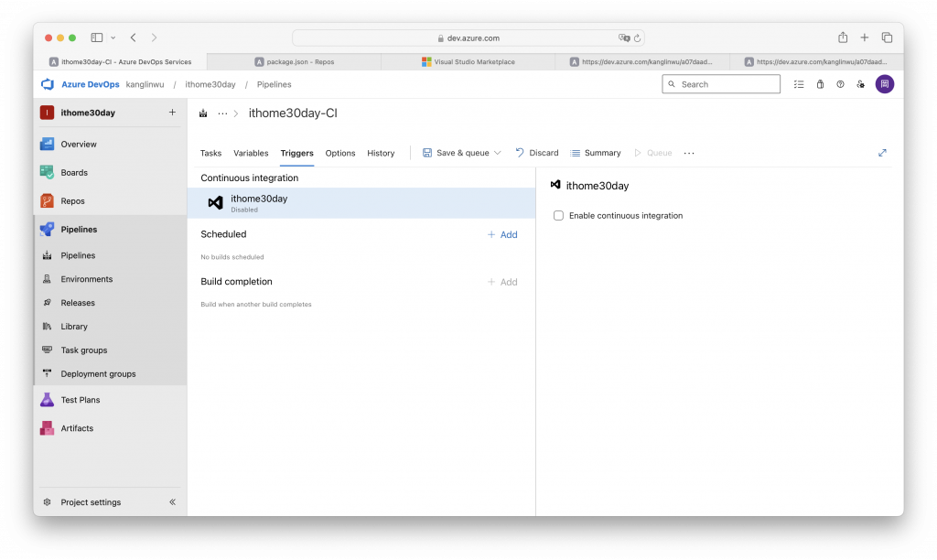
Task: Open the Pipelines sub-item in the sidebar
Action: [78, 255]
